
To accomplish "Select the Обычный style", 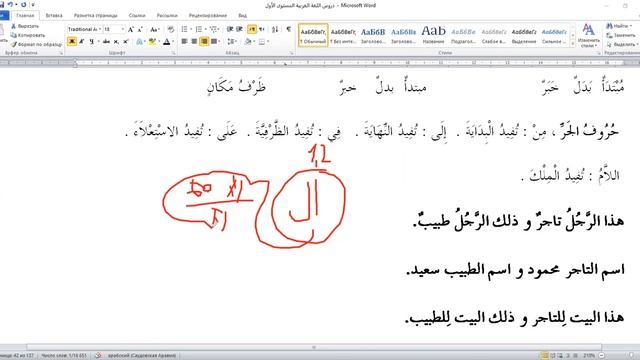I will [x=313, y=35].
